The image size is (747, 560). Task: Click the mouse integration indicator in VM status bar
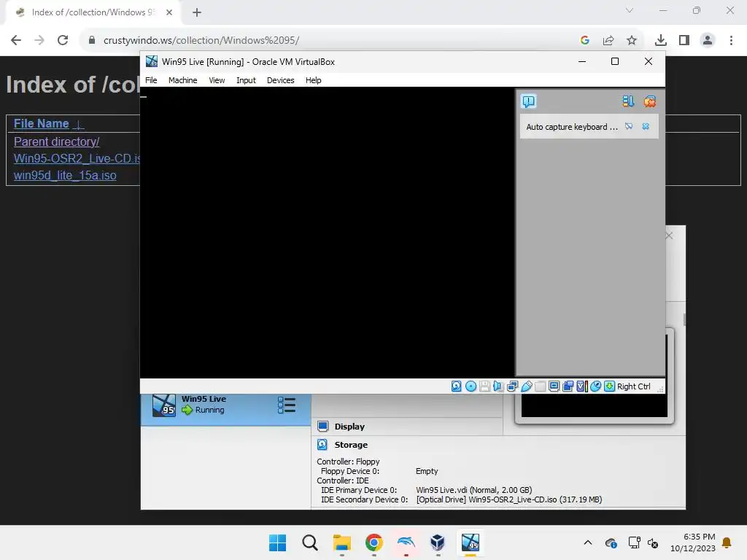[595, 386]
